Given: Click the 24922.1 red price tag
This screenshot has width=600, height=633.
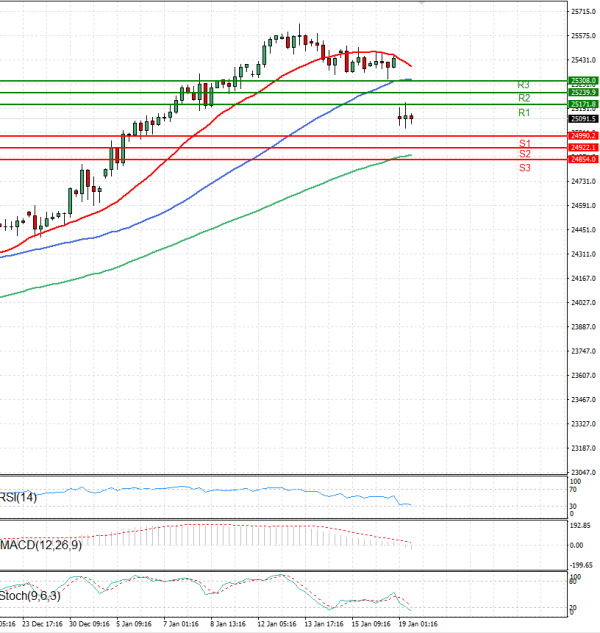Looking at the screenshot, I should pos(583,148).
